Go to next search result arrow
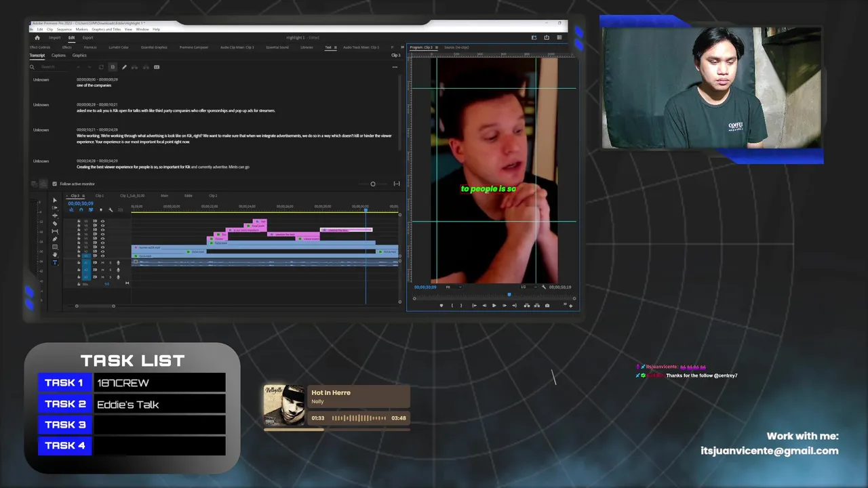Screen dimensions: 868x488 [x=90, y=67]
